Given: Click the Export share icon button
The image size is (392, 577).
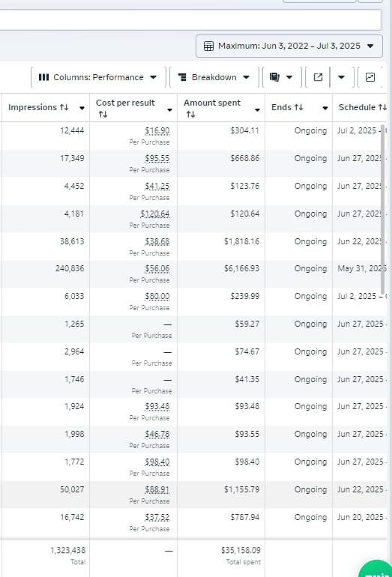Looking at the screenshot, I should pyautogui.click(x=318, y=77).
